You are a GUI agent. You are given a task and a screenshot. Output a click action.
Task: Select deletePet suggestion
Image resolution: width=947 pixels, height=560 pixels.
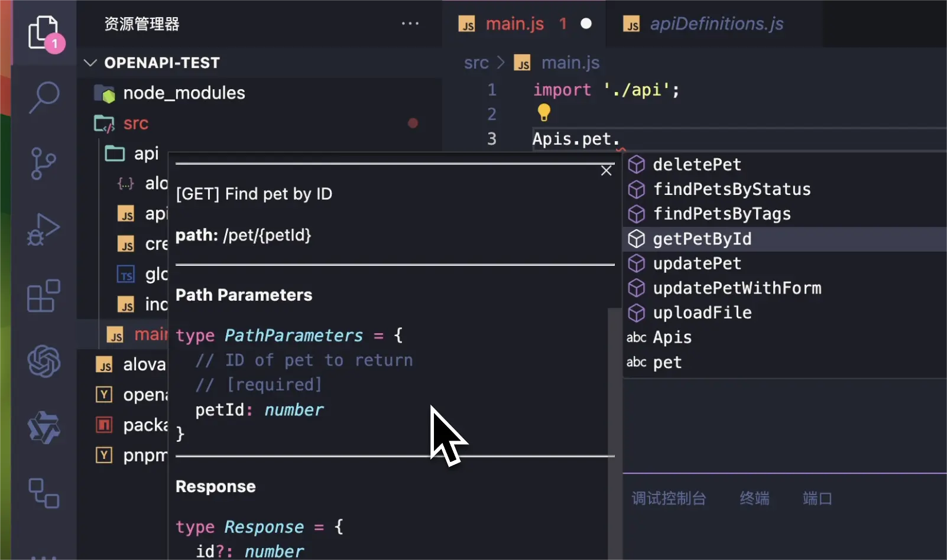pyautogui.click(x=785, y=164)
